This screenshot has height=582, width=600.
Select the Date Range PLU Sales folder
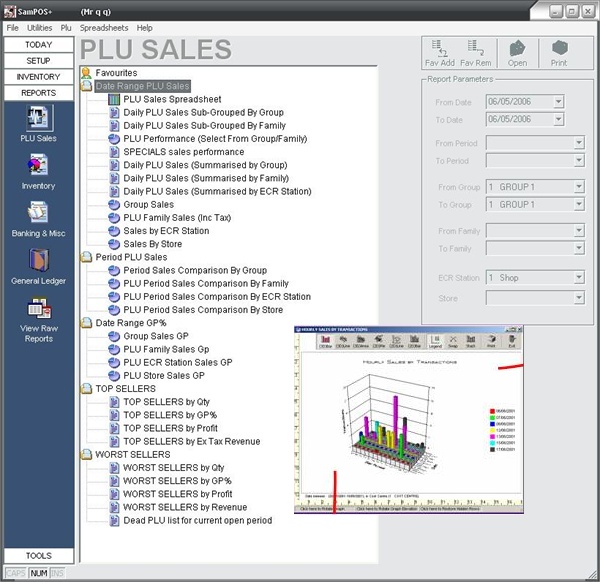(x=143, y=86)
